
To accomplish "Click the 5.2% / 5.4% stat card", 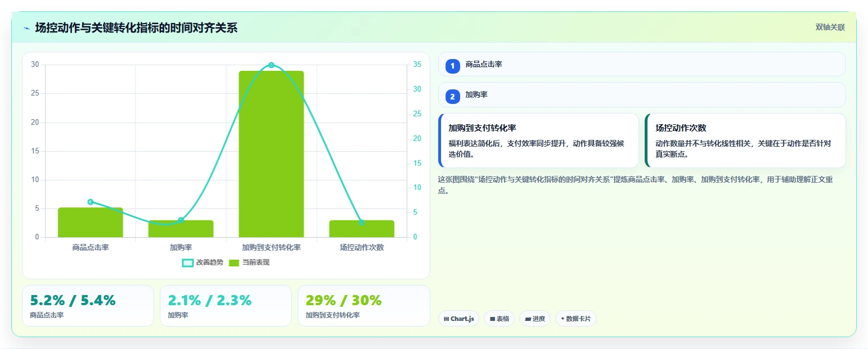I will pos(88,306).
